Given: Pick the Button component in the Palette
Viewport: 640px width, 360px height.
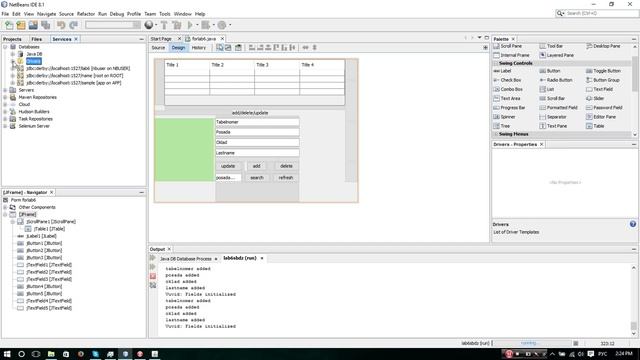Looking at the screenshot, I should click(550, 71).
